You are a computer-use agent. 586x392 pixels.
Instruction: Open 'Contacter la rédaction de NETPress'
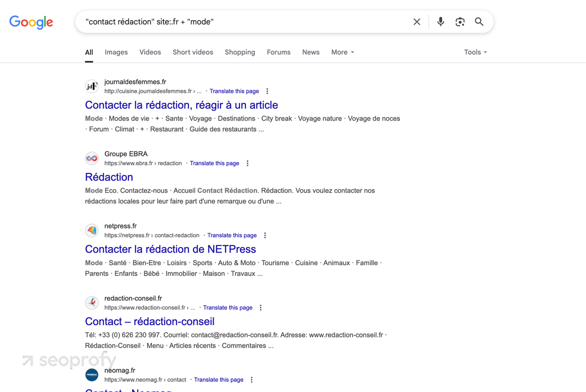coord(170,249)
